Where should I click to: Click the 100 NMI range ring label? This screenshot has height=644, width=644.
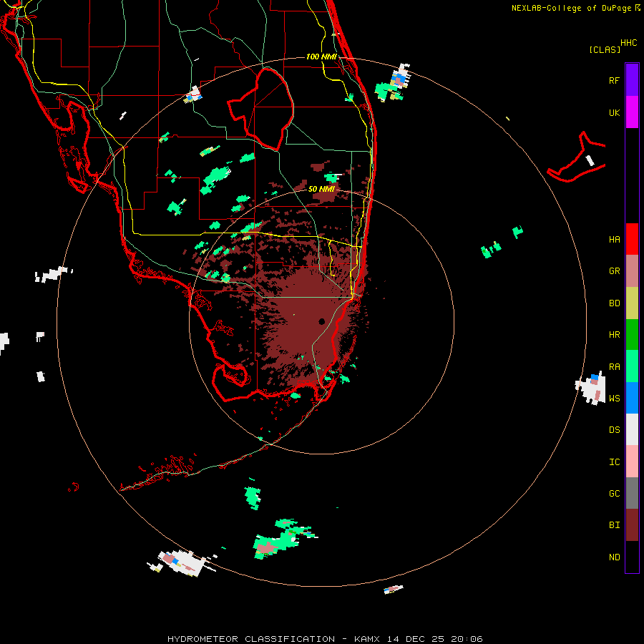coord(321,57)
